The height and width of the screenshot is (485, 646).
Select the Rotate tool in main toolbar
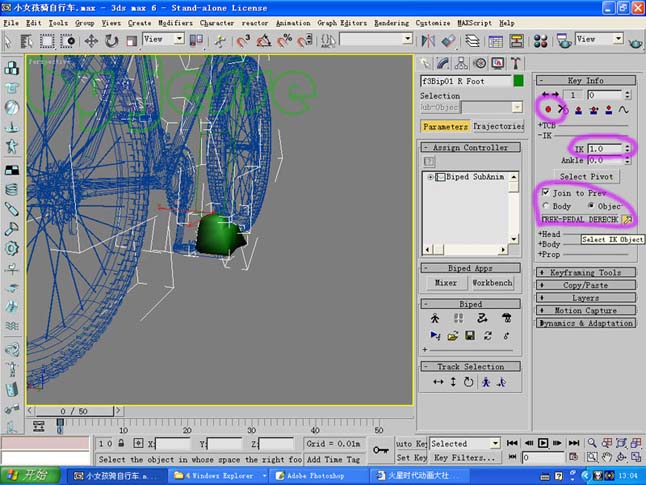pos(111,41)
